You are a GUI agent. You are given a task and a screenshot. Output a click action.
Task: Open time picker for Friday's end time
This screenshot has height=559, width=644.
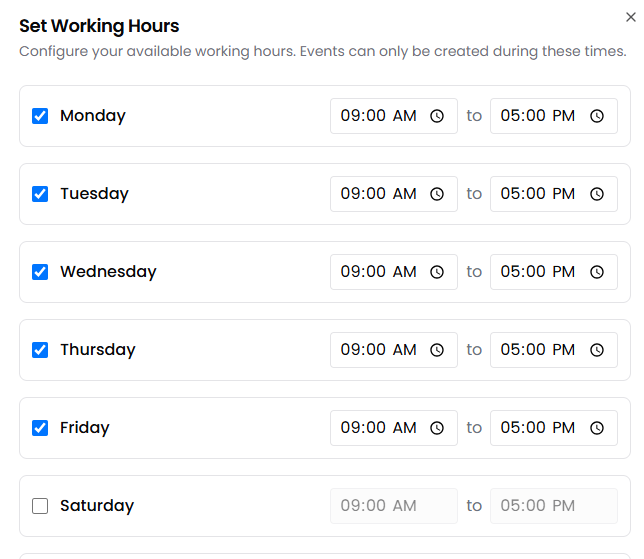(597, 428)
